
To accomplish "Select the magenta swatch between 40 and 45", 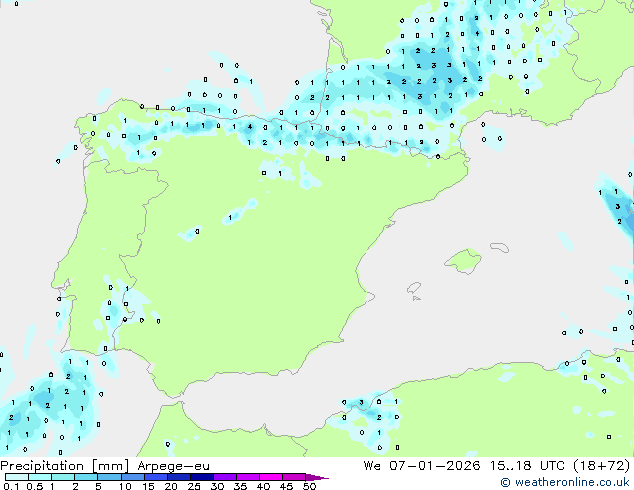I will pyautogui.click(x=271, y=477).
